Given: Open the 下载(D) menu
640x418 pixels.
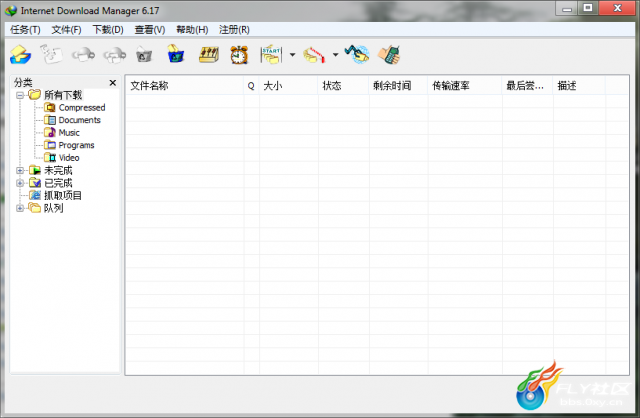Looking at the screenshot, I should coord(108,30).
